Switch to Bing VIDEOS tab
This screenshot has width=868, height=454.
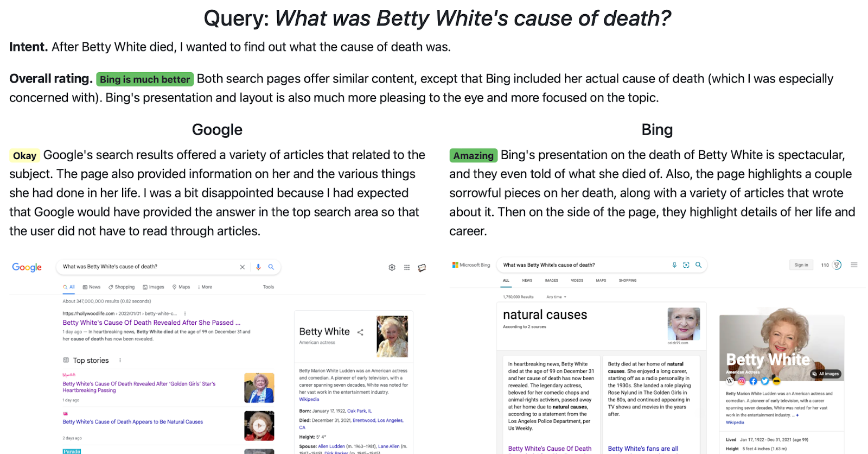click(x=577, y=281)
